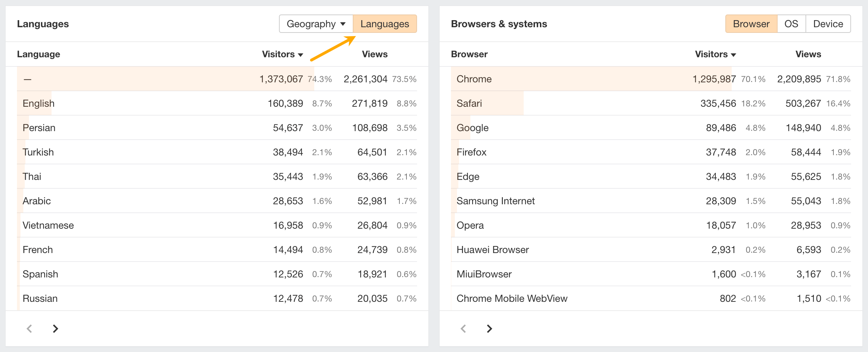Switch to the OS tab
The image size is (868, 352).
pyautogui.click(x=791, y=24)
